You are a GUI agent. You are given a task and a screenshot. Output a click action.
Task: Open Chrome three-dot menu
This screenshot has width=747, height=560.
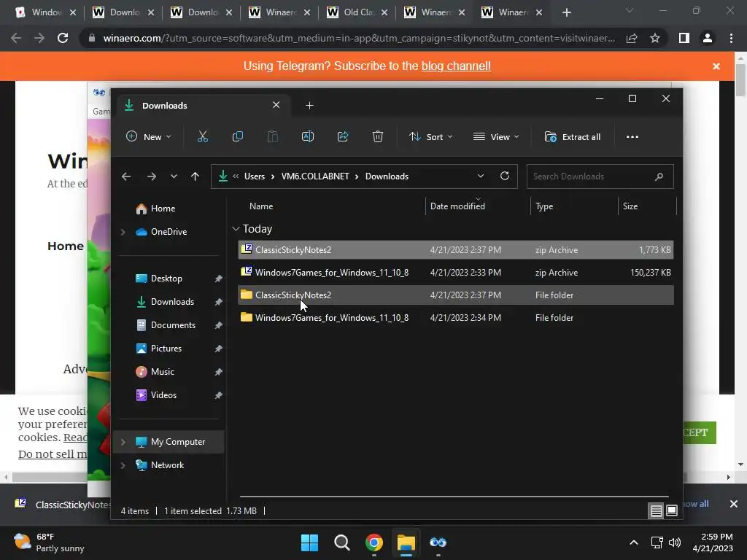click(x=731, y=38)
